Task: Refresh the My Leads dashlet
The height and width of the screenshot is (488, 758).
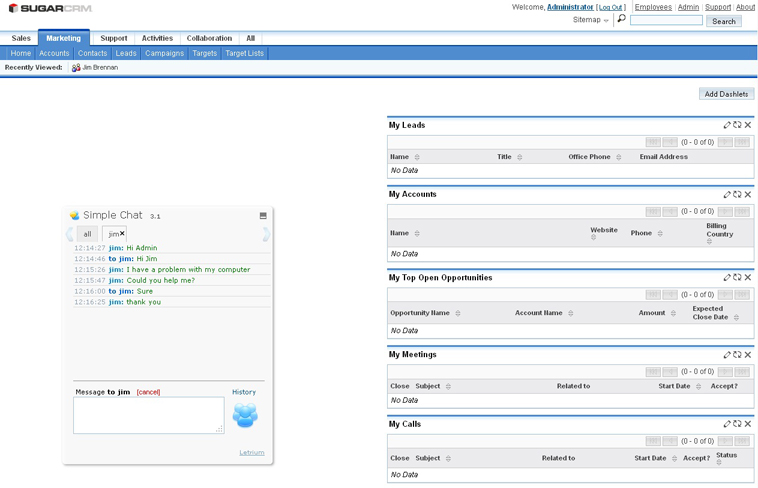Action: pos(737,125)
